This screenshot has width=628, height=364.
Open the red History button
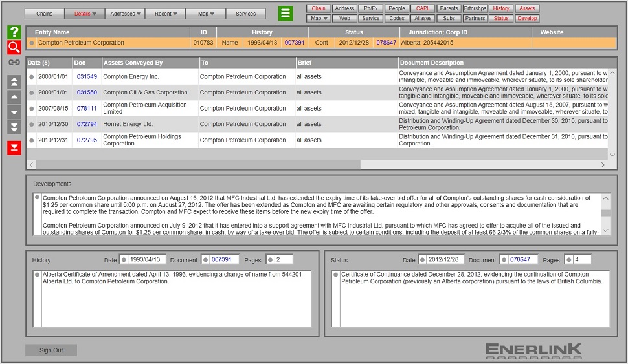pos(501,8)
